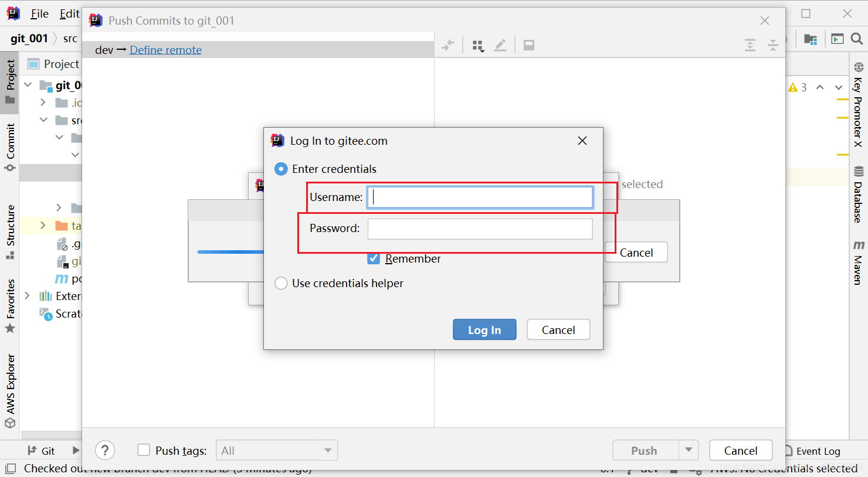Screen dimensions: 868x477
Task: Open the Push tags All dropdown
Action: tap(277, 451)
